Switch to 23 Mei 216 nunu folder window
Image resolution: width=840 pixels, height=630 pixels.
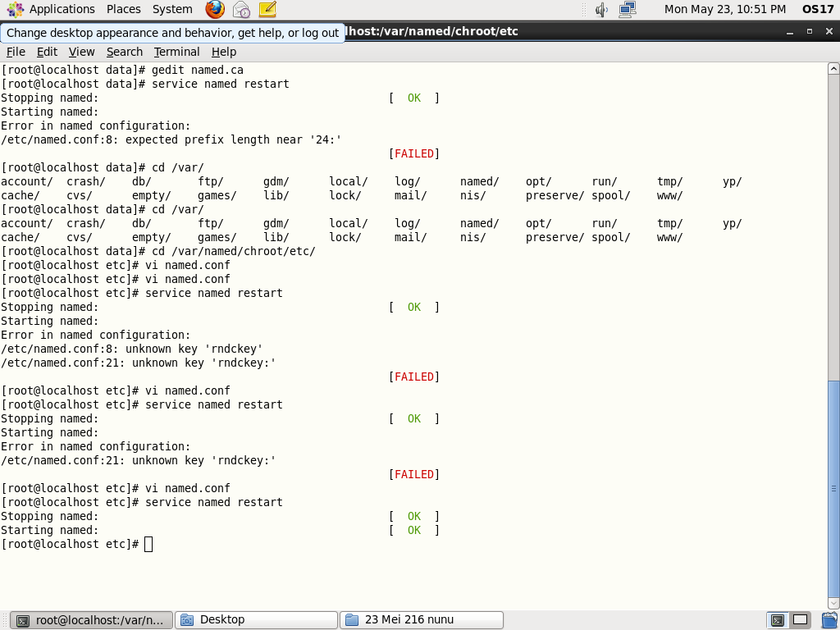pyautogui.click(x=422, y=620)
